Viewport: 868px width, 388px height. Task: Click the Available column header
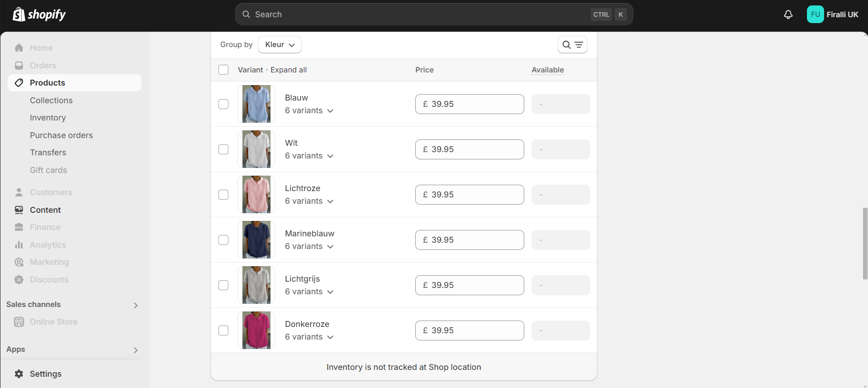pos(548,70)
